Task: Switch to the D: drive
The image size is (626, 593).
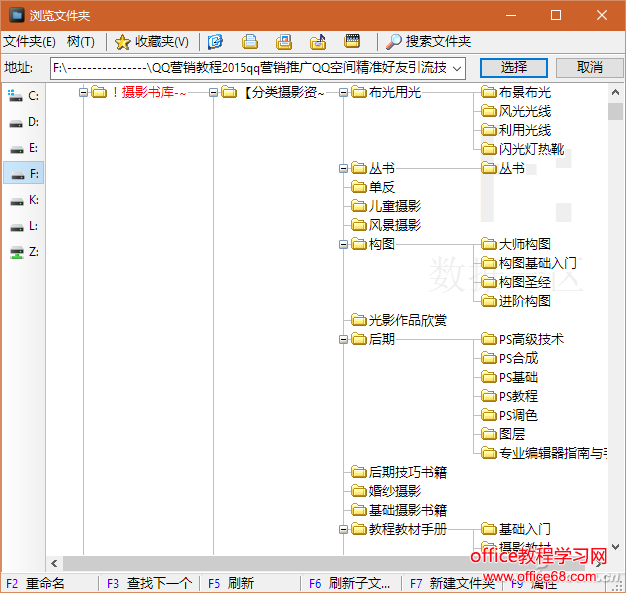Action: 22,122
